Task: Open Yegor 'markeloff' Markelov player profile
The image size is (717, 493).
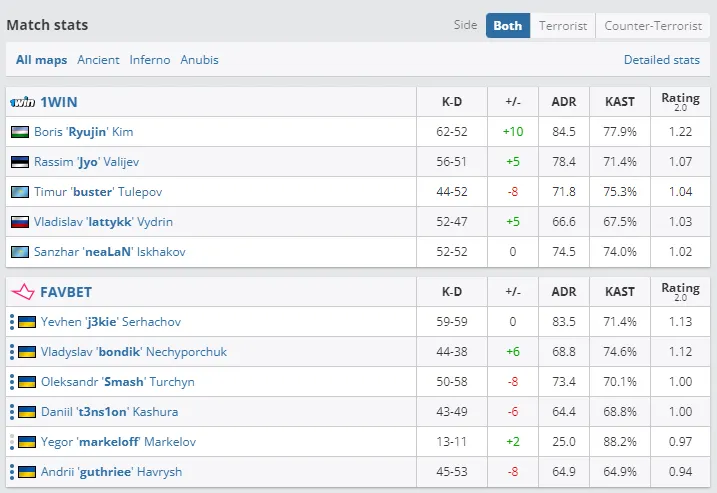Action: (x=118, y=442)
